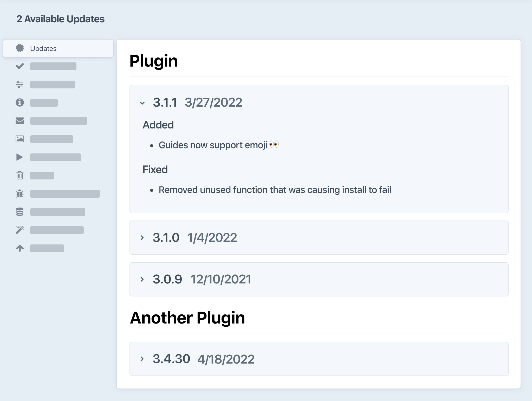Click the Another Plugin heading

pyautogui.click(x=188, y=318)
